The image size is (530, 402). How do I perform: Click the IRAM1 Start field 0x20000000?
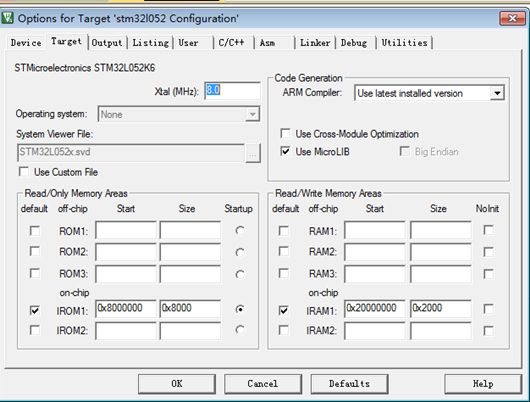(x=375, y=308)
